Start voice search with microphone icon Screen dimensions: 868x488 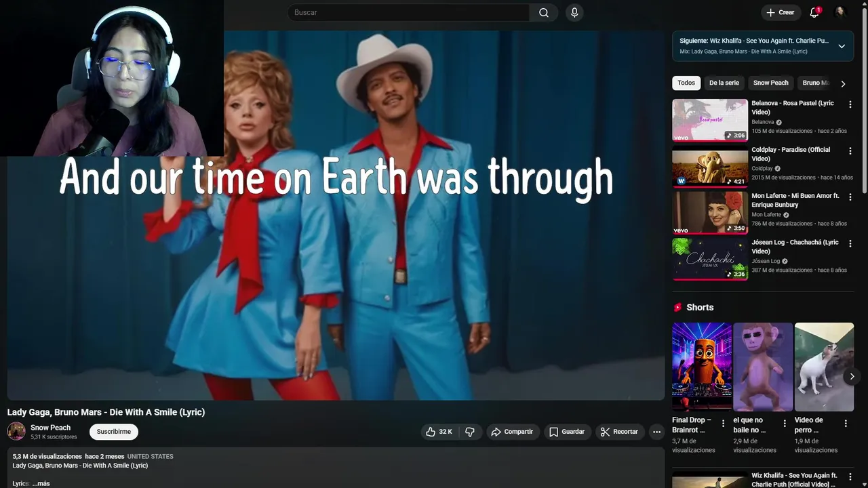(574, 12)
